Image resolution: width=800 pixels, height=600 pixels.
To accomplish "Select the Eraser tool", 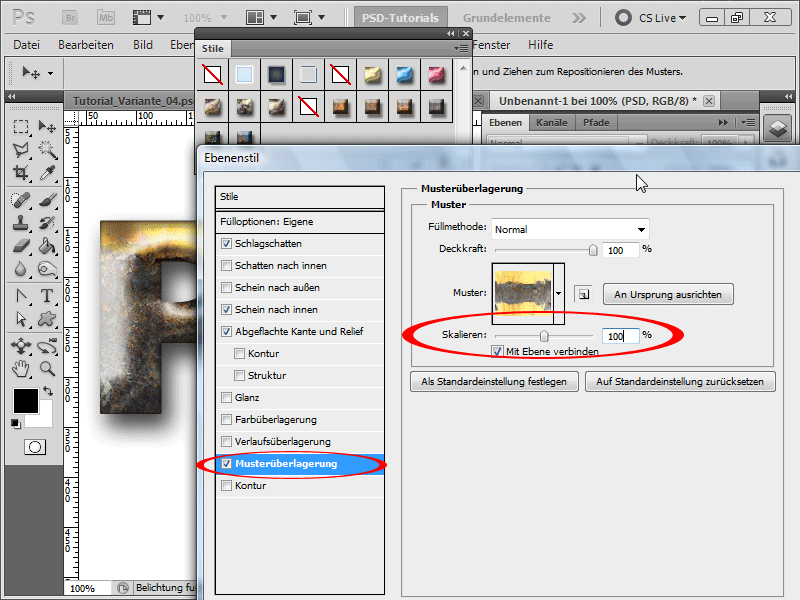I will click(x=21, y=246).
